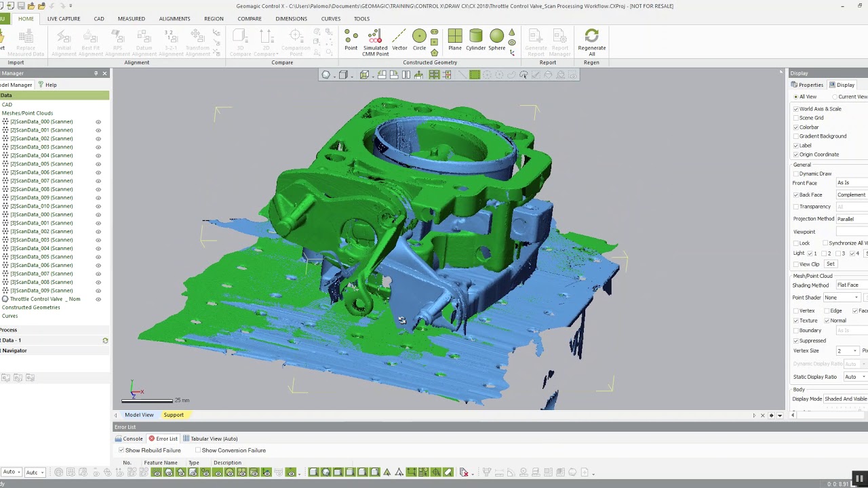The height and width of the screenshot is (488, 868).
Task: Click the Normal checkbox in Mesh/Point Cloud
Action: point(827,321)
